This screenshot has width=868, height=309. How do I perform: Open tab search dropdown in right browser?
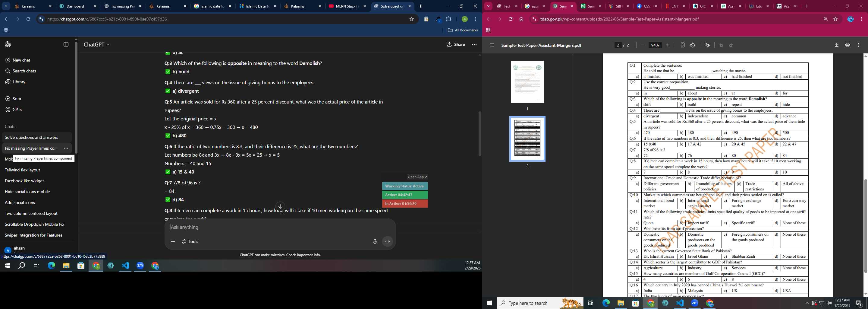488,6
